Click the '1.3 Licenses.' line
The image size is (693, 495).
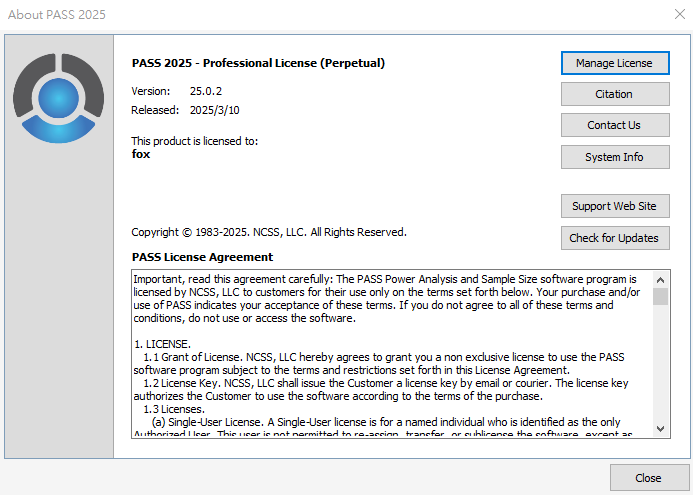pos(174,409)
